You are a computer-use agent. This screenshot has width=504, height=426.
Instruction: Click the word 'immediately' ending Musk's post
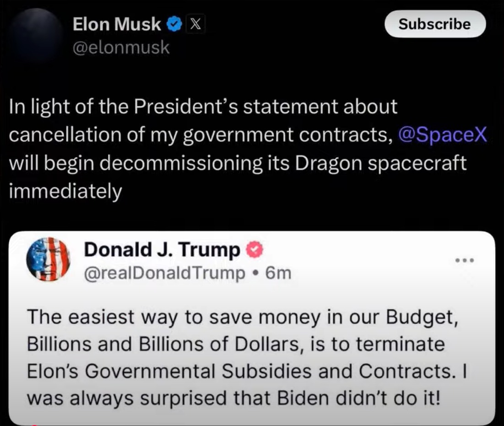click(x=65, y=191)
